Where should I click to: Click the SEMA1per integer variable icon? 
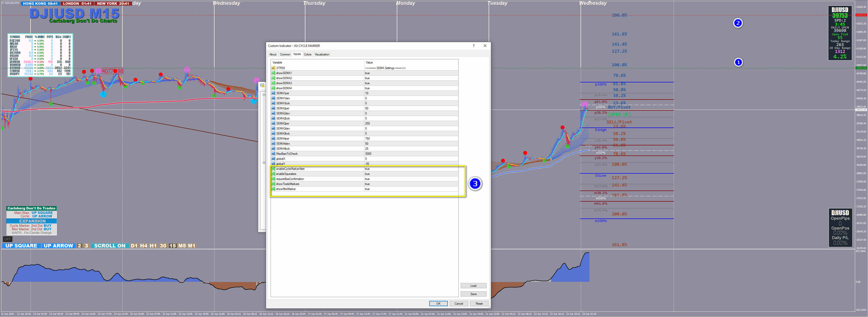[x=273, y=93]
